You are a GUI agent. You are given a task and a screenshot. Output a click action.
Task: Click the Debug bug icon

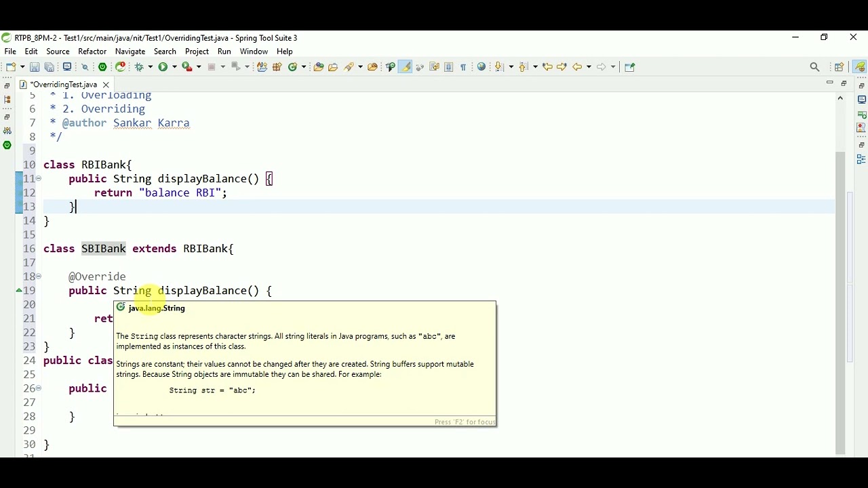click(140, 67)
